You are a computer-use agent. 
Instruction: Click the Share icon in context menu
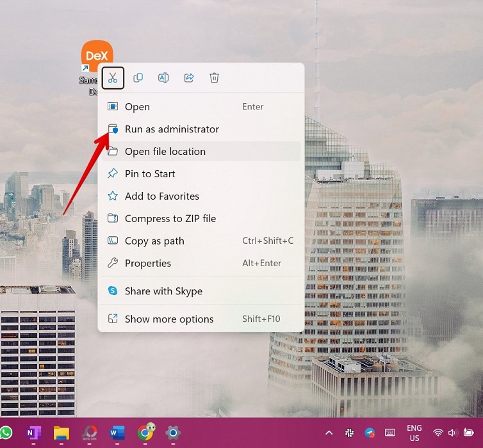click(x=189, y=78)
